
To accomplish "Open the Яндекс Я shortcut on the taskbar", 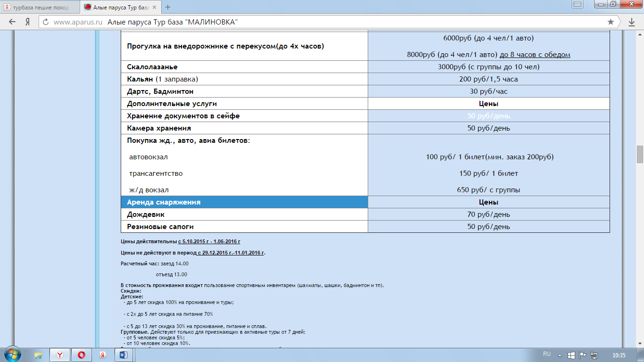I will [x=102, y=354].
